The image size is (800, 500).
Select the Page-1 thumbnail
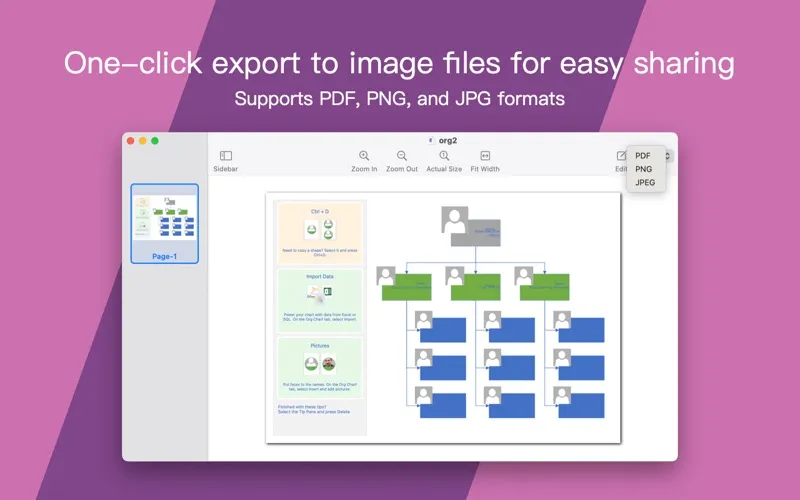point(164,223)
